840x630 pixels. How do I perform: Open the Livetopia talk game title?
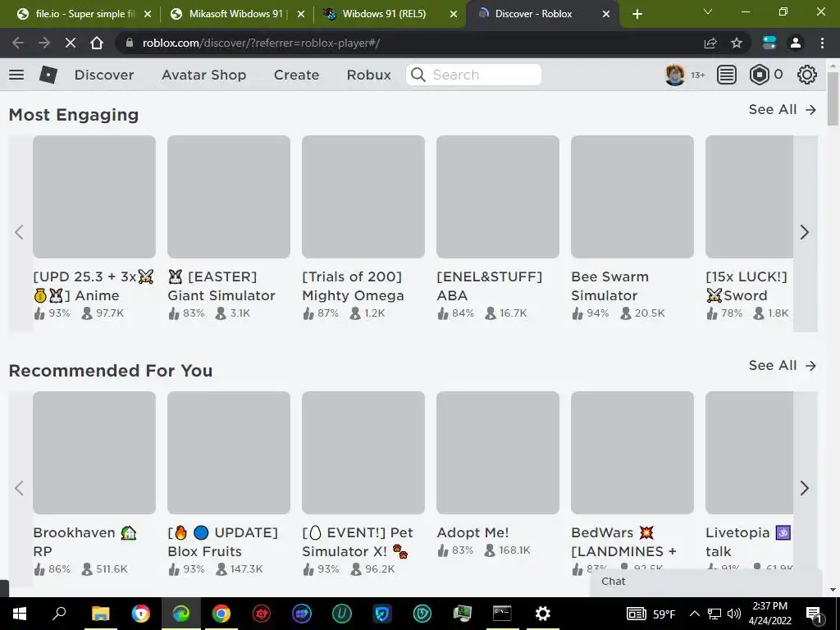click(x=748, y=541)
